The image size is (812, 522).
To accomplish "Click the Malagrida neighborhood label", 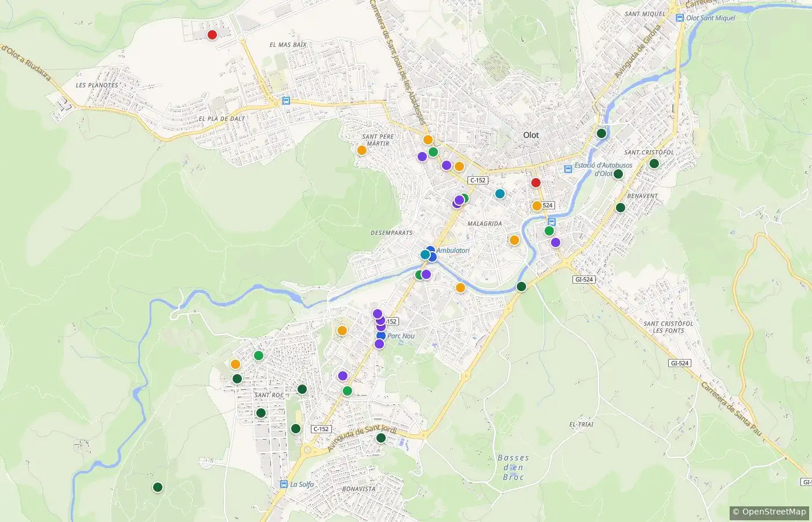I will click(x=484, y=224).
